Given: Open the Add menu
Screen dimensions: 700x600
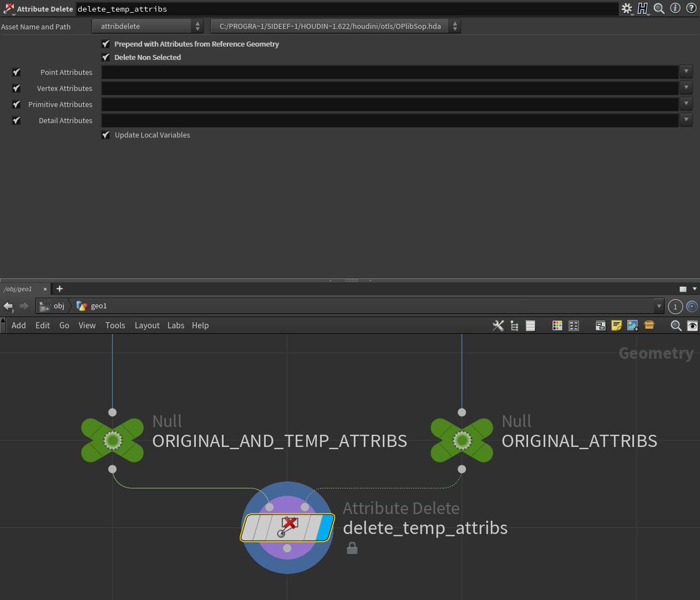Looking at the screenshot, I should pyautogui.click(x=19, y=325).
